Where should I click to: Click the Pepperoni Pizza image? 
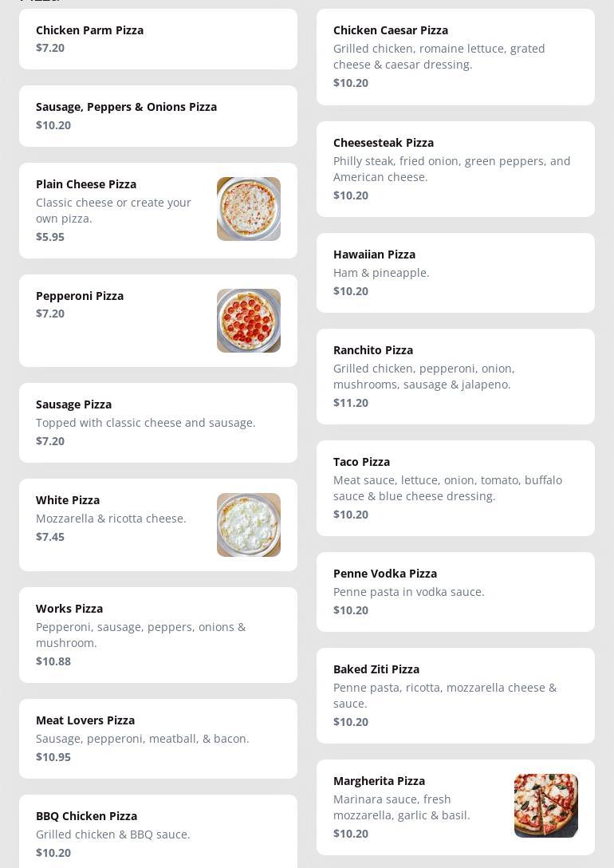click(248, 321)
